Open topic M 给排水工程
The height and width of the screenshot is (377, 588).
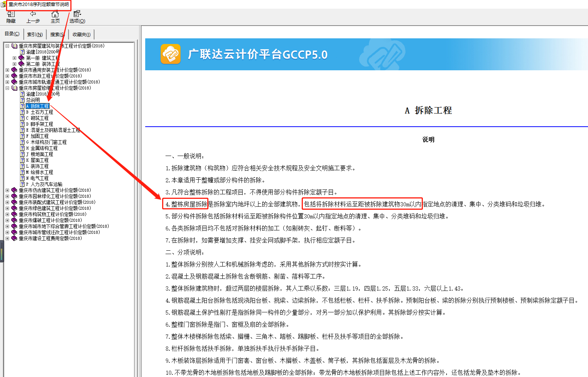click(x=40, y=172)
